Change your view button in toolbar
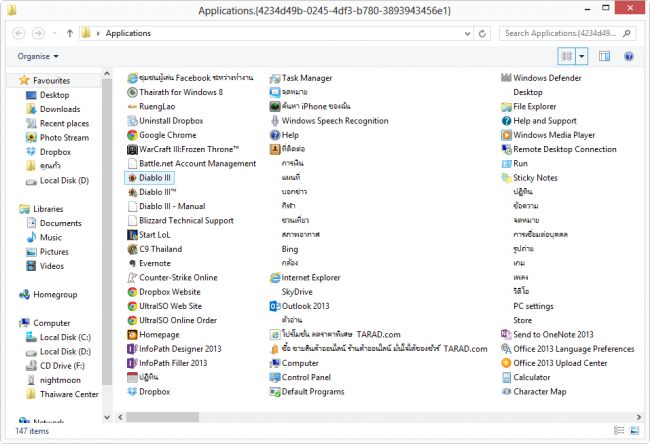 point(567,56)
